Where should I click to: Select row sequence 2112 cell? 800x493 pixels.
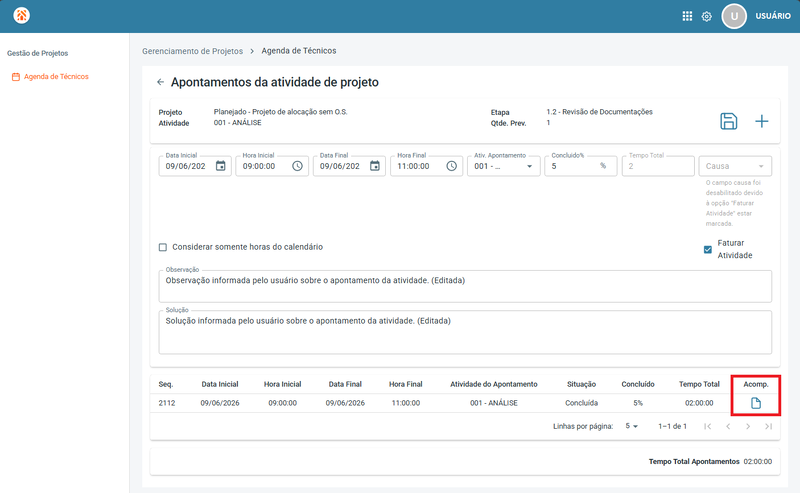[167, 403]
